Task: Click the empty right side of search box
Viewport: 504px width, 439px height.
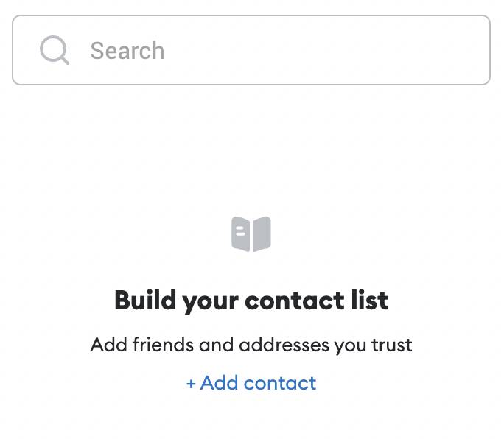Action: 354,50
